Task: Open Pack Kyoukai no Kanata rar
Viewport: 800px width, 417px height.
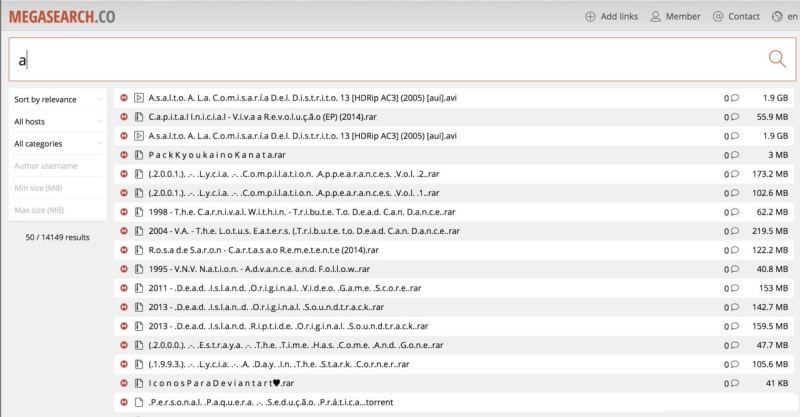Action: [217, 155]
